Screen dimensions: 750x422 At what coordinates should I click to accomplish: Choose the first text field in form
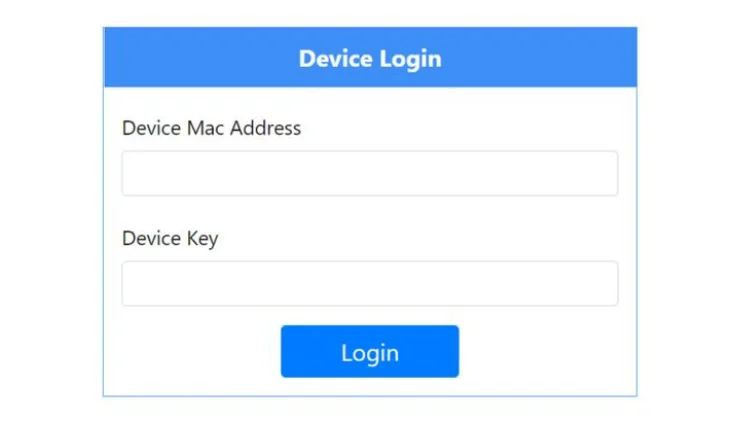(369, 174)
